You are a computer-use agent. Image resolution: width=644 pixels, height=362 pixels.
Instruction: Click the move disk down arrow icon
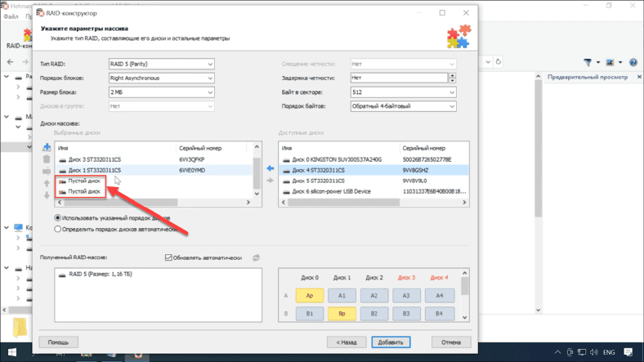coord(47,195)
